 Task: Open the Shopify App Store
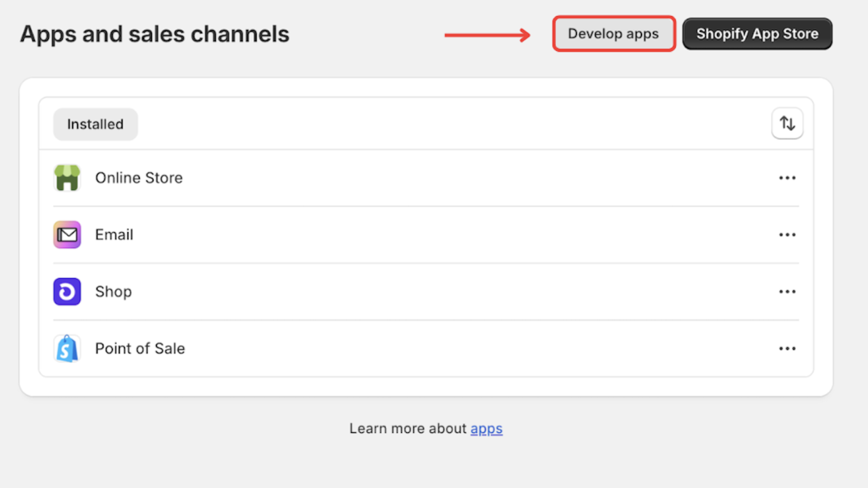click(757, 34)
